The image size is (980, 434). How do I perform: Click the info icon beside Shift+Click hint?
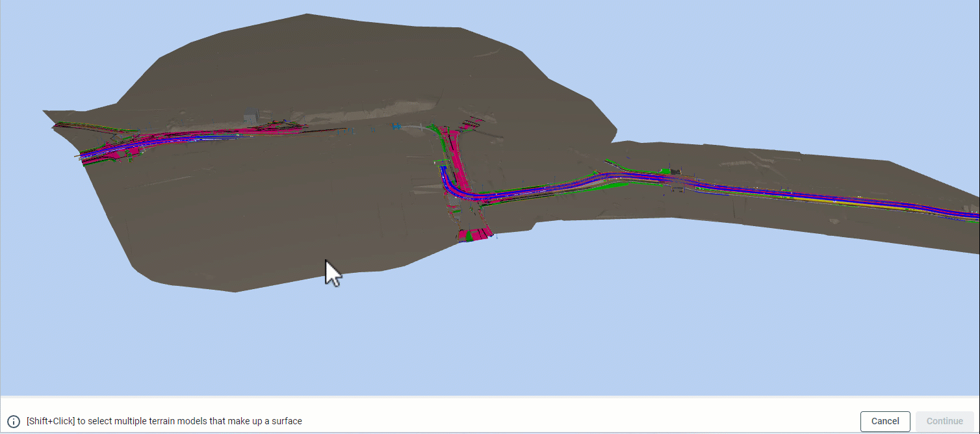click(14, 421)
